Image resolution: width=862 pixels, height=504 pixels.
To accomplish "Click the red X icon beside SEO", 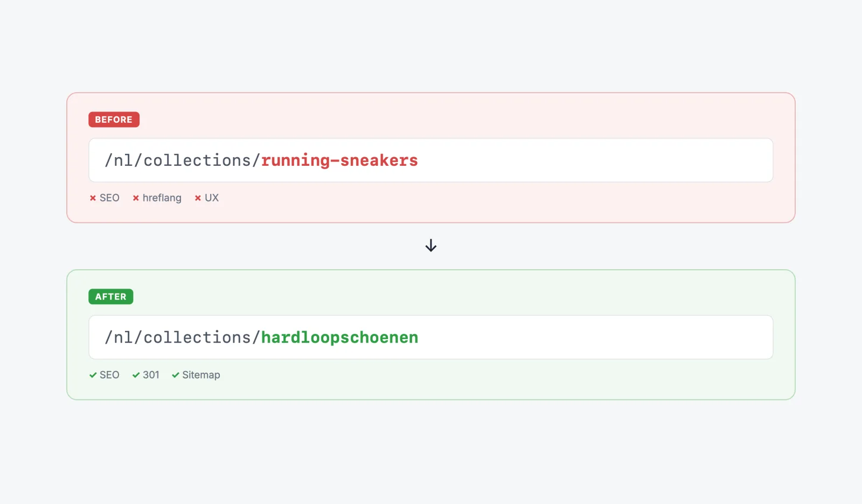I will tap(93, 198).
